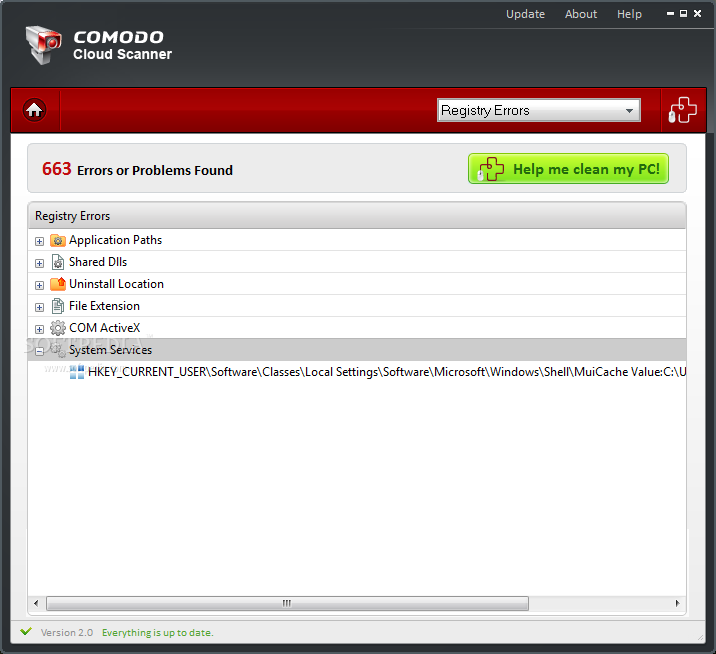This screenshot has height=654, width=716.
Task: Click Everything is up to date status
Action: coord(158,633)
